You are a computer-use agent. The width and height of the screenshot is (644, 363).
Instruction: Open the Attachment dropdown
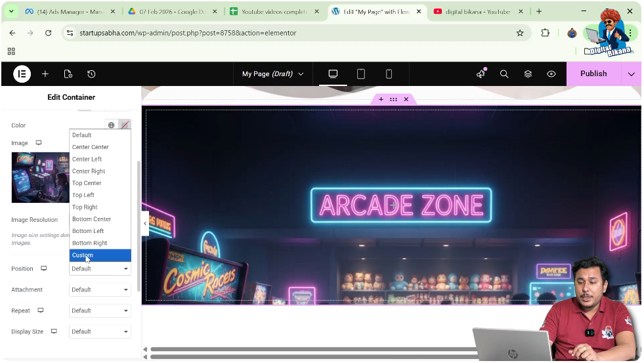coord(100,289)
